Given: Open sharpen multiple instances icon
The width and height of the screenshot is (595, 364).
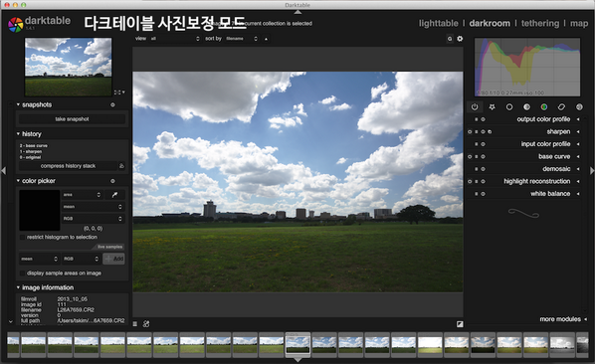Looking at the screenshot, I should click(x=490, y=132).
